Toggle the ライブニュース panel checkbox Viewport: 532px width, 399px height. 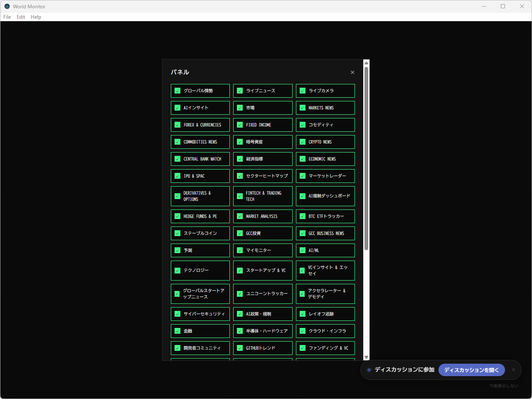[x=240, y=91]
